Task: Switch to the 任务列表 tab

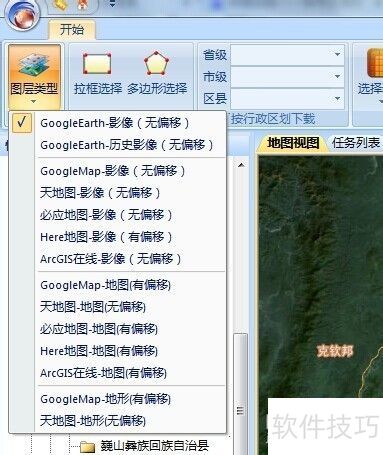Action: point(356,143)
